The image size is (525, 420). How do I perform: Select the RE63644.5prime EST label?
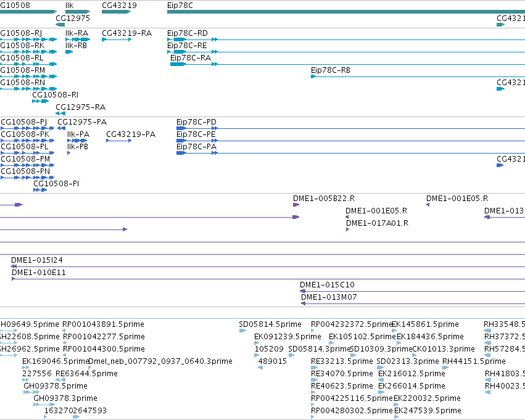(x=86, y=374)
